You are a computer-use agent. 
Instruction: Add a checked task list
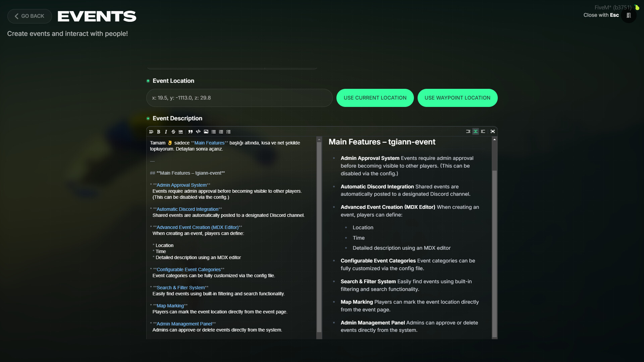click(228, 132)
